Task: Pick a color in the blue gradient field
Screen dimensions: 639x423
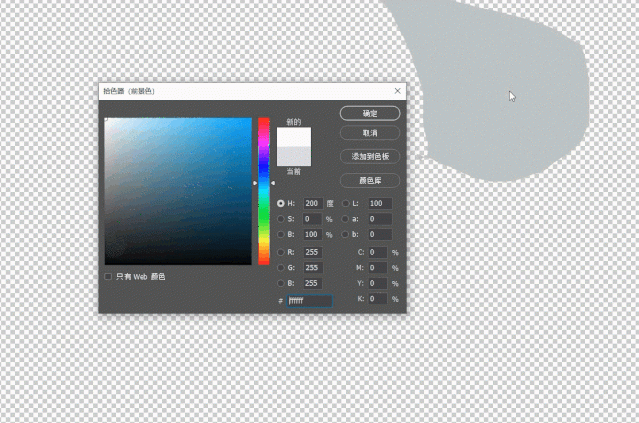Action: tap(178, 191)
